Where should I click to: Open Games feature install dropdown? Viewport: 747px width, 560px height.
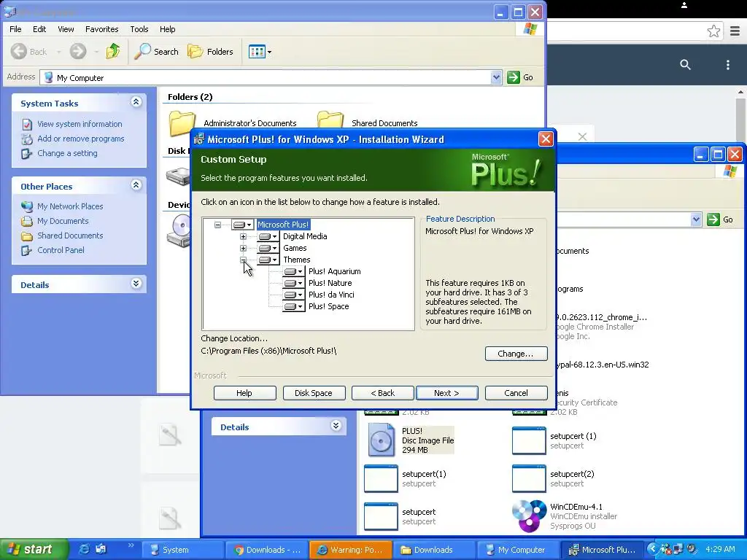click(x=268, y=248)
